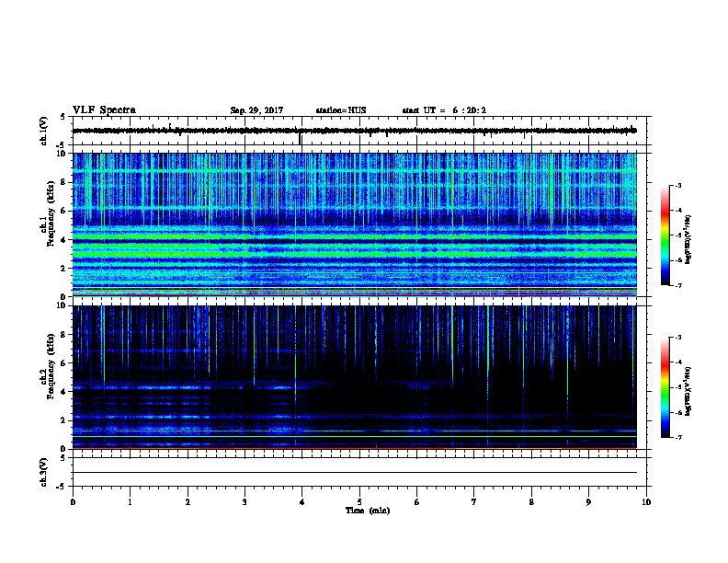Click the ch.1 voltage waveform trace
This screenshot has height=563, width=728.
(x=355, y=131)
